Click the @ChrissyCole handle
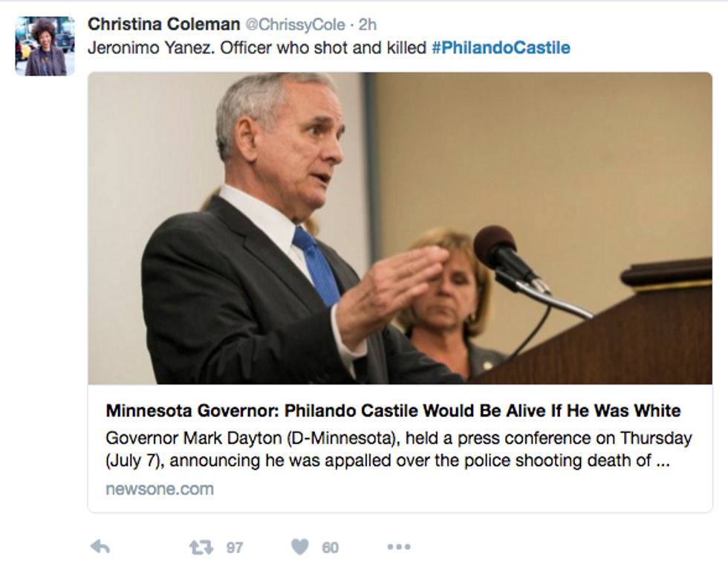Image resolution: width=728 pixels, height=571 pixels. pyautogui.click(x=295, y=25)
